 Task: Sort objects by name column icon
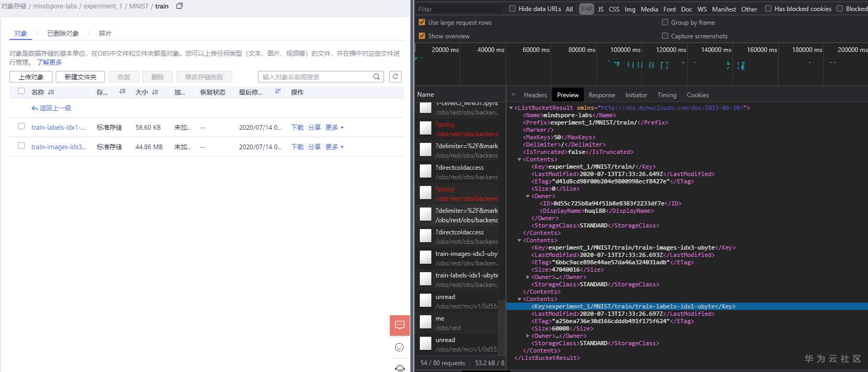51,92
